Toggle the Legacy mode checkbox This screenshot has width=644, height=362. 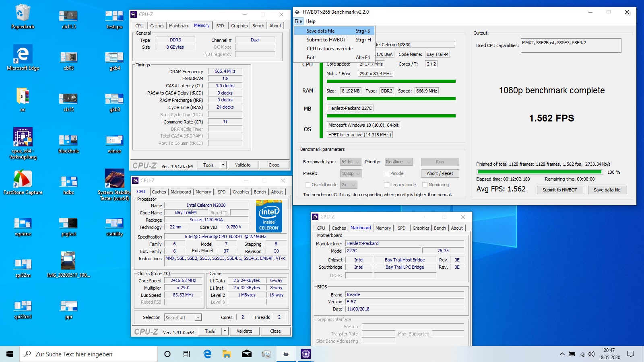tap(386, 185)
